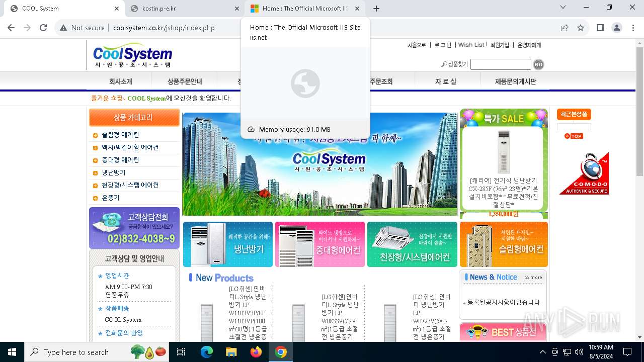The height and width of the screenshot is (362, 644).
Task: Click the customer phone 02)832-4038~9 banner
Action: pyautogui.click(x=134, y=228)
